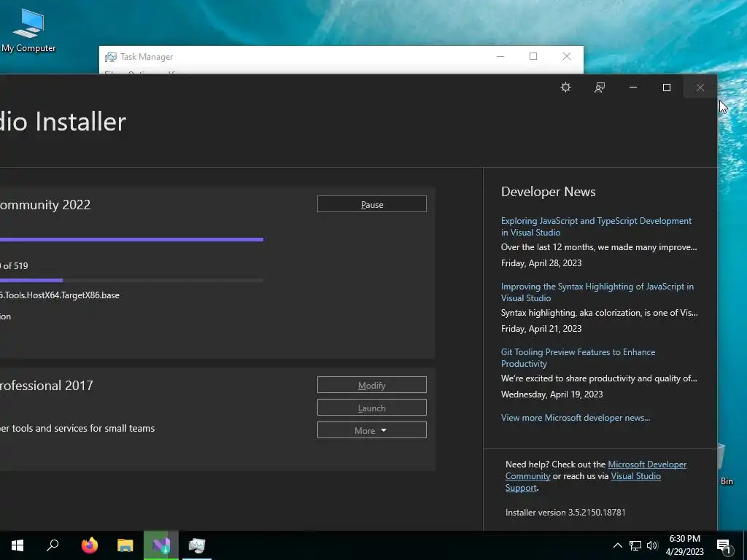Open the My Computer desktop icon

point(28,31)
